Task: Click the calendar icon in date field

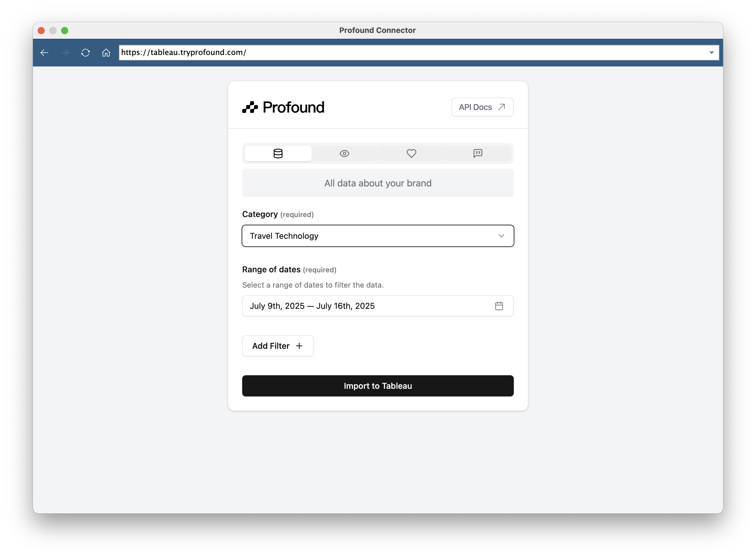Action: (499, 306)
